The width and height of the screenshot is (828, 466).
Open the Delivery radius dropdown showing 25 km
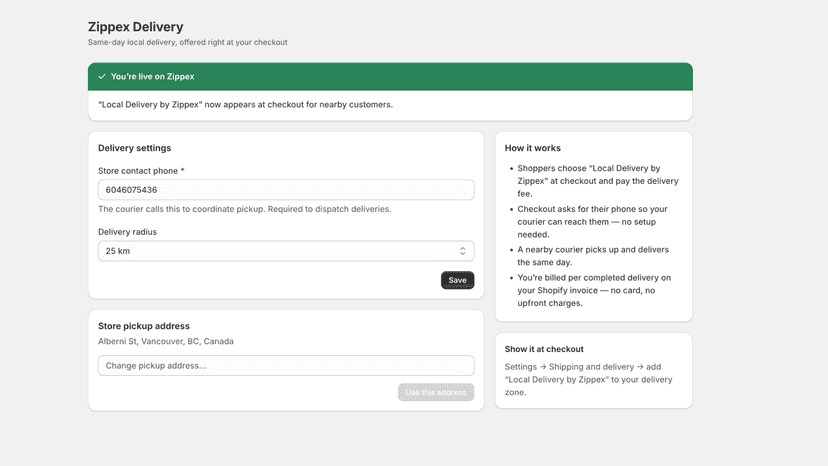tap(286, 251)
